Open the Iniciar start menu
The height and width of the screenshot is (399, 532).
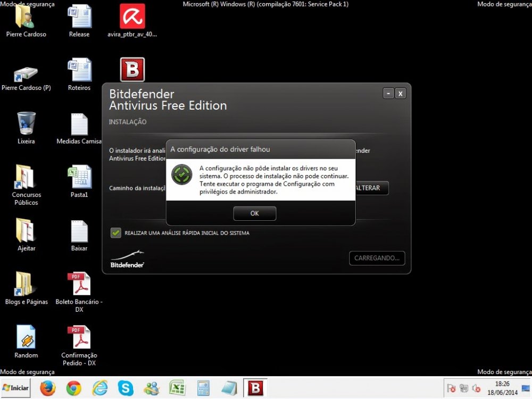(15, 388)
